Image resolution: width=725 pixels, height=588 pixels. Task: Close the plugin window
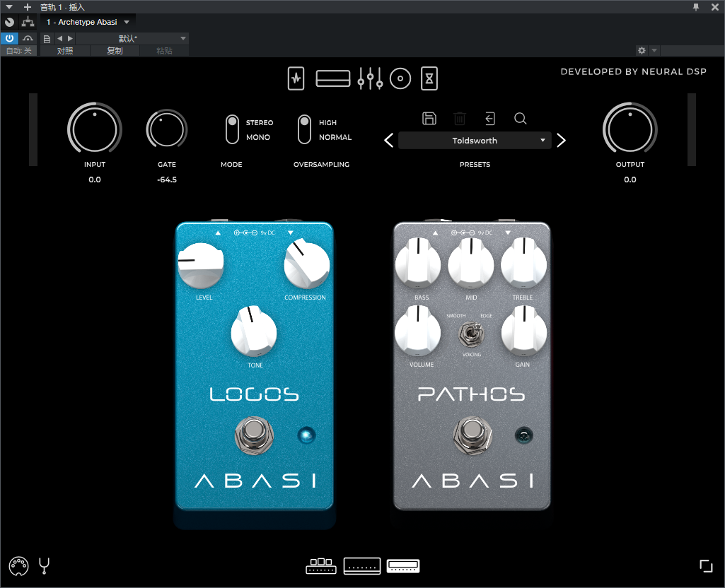[715, 7]
